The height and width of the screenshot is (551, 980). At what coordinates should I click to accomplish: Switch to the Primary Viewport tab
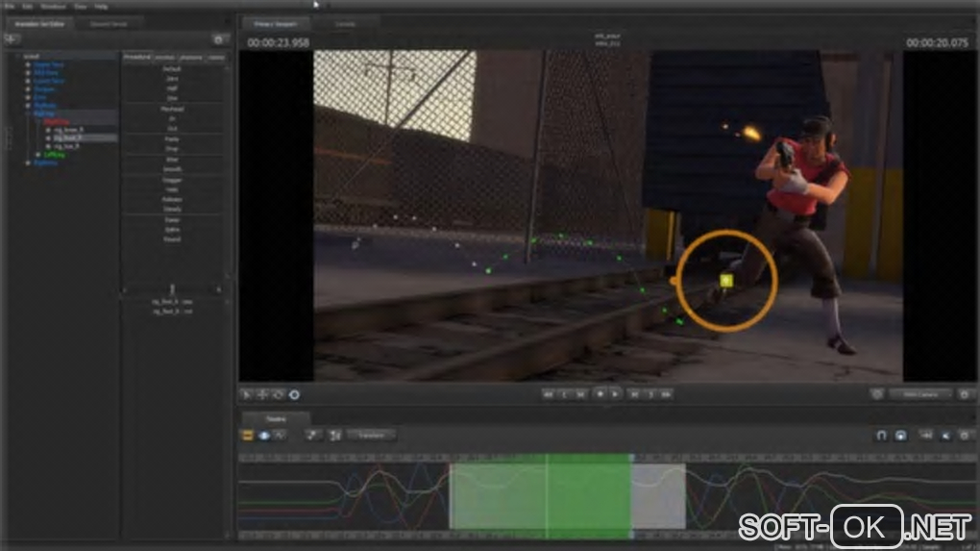[275, 24]
